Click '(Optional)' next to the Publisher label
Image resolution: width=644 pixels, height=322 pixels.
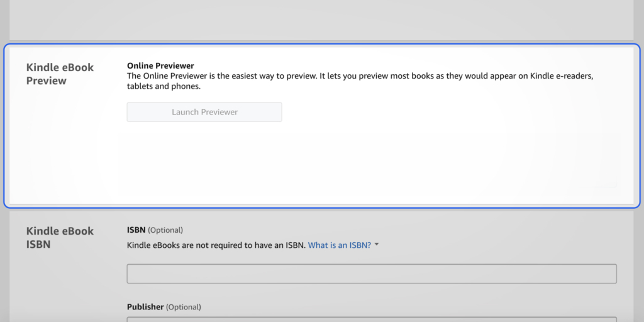tap(184, 307)
